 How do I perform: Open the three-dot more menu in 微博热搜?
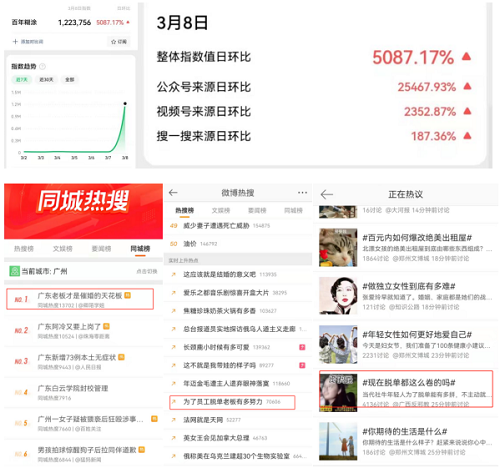(x=302, y=193)
